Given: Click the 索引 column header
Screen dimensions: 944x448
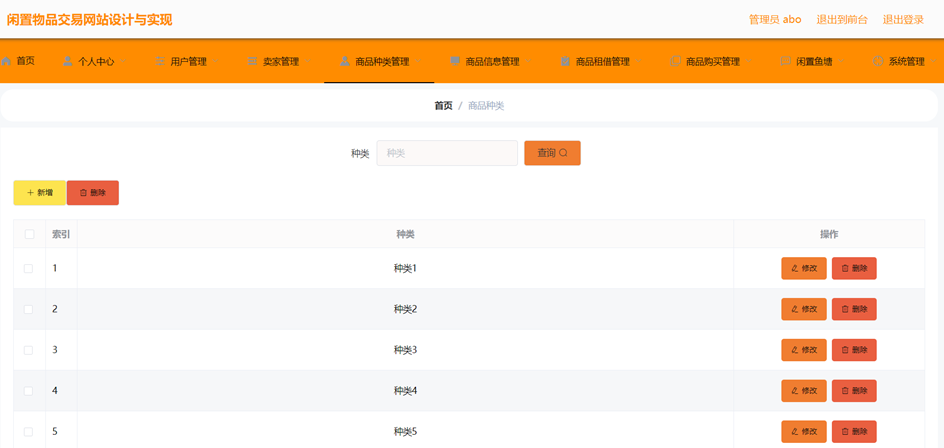Looking at the screenshot, I should pos(61,234).
